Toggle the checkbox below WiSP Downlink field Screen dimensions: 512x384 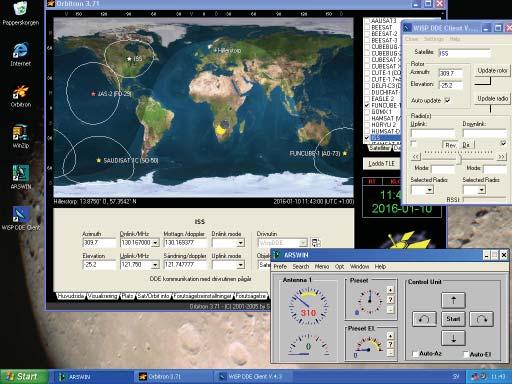(x=503, y=143)
